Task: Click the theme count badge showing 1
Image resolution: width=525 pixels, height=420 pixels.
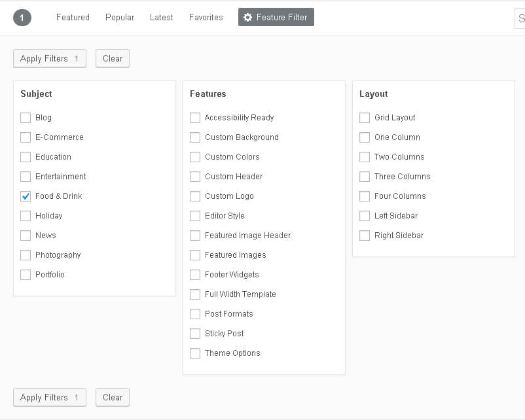Action: [x=22, y=18]
